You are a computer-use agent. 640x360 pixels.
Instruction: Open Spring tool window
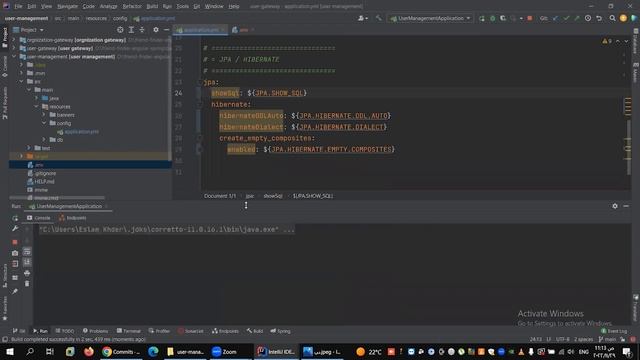[x=280, y=331]
